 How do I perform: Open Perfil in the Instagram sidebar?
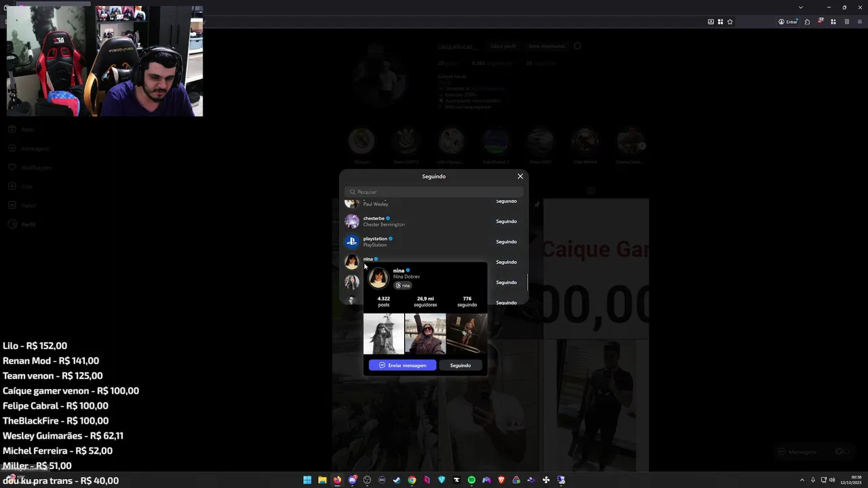pos(22,224)
